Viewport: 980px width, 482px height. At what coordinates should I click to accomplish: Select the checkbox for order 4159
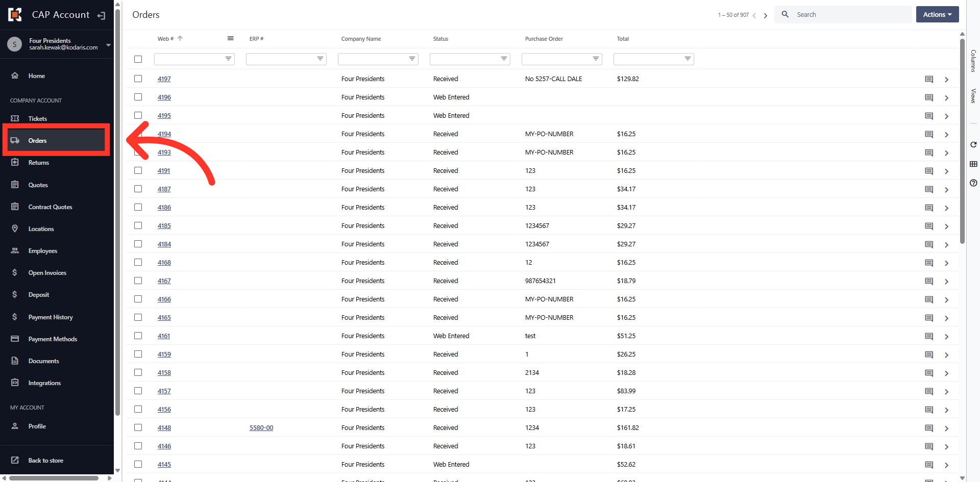click(x=138, y=354)
